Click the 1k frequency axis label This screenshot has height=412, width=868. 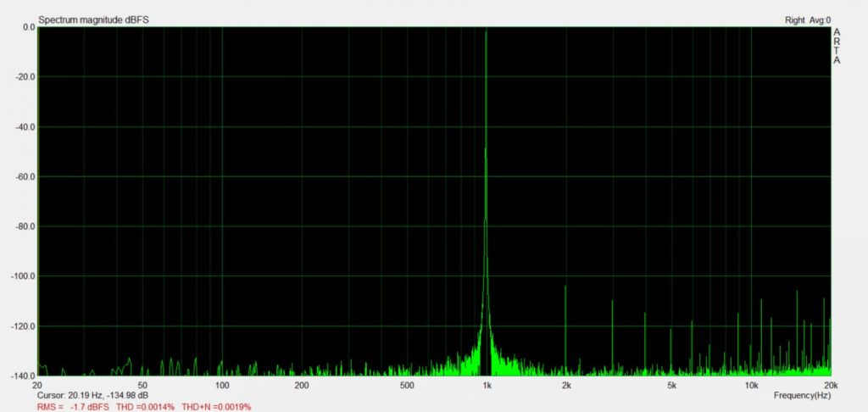487,385
